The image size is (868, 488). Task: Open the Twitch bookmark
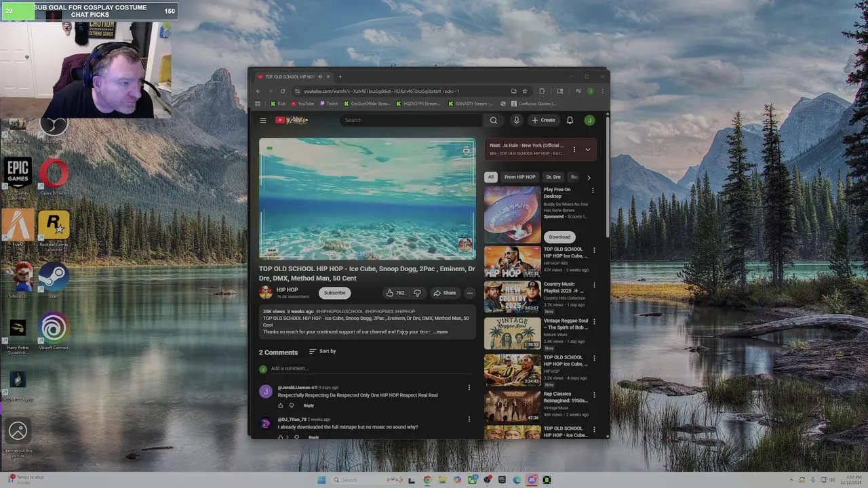coord(328,104)
